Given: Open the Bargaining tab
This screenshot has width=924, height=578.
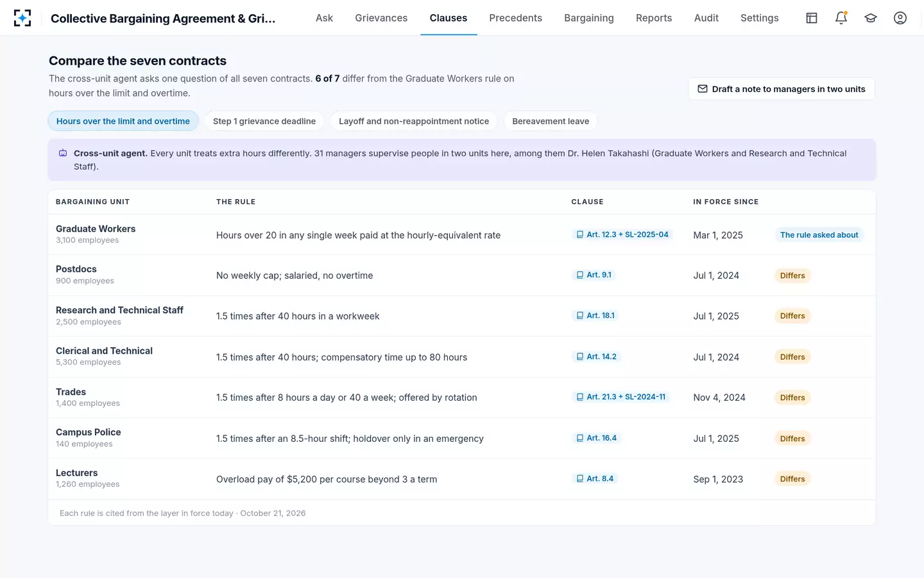Looking at the screenshot, I should click(x=589, y=18).
